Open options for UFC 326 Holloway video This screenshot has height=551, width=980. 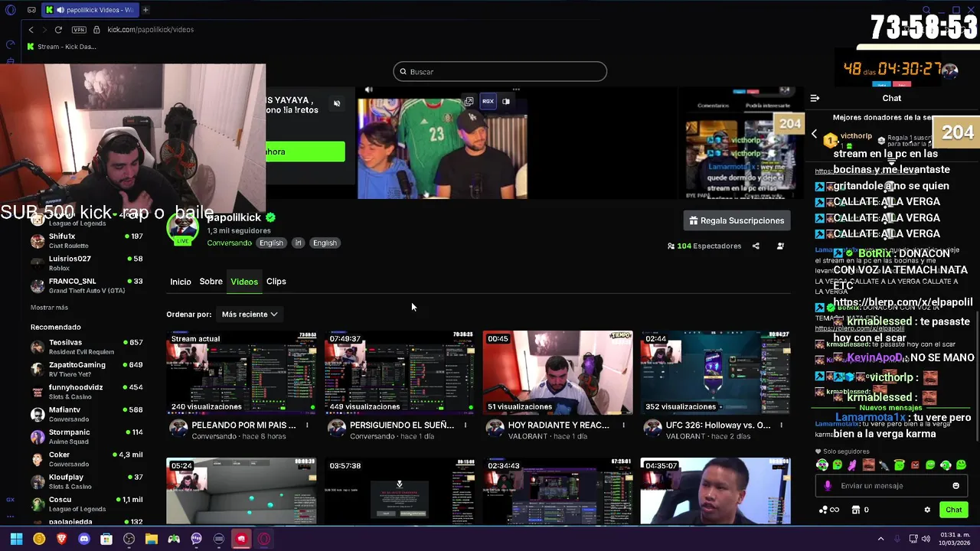pos(781,425)
